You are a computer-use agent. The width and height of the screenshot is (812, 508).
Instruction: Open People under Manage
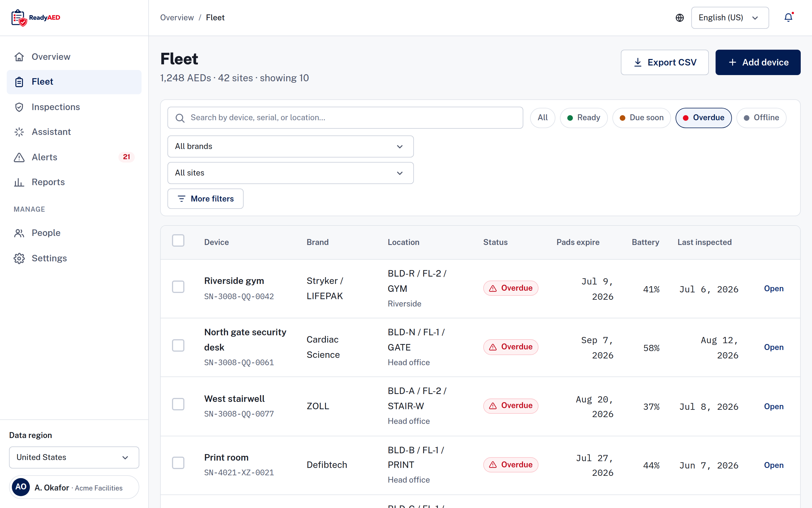pos(74,233)
